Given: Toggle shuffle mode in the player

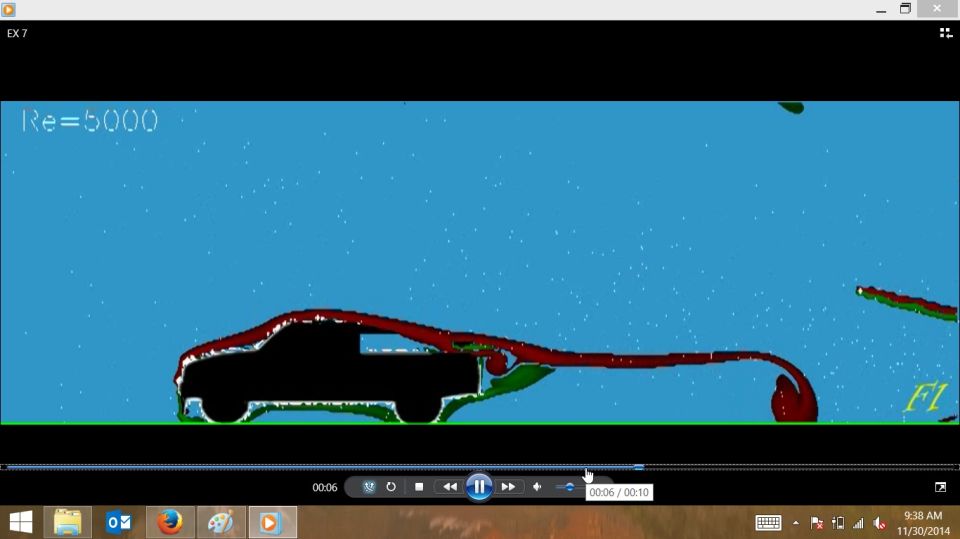Looking at the screenshot, I should point(369,487).
